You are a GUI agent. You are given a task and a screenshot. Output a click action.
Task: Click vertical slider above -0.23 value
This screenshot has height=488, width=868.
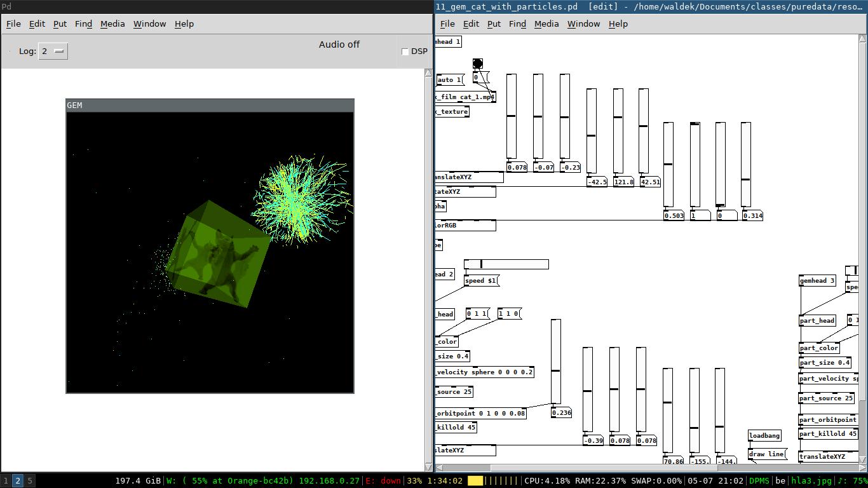coord(565,116)
